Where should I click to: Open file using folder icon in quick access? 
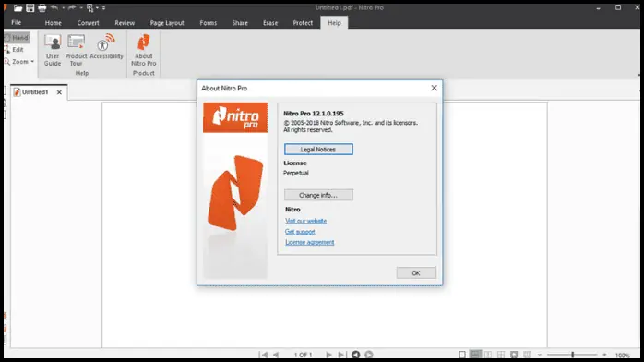[18, 7]
